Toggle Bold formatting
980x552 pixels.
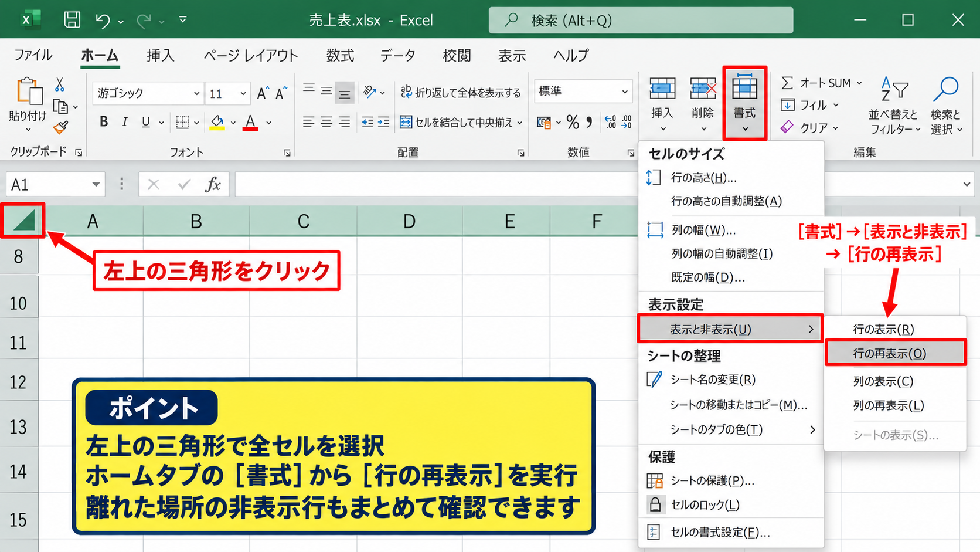[x=104, y=122]
